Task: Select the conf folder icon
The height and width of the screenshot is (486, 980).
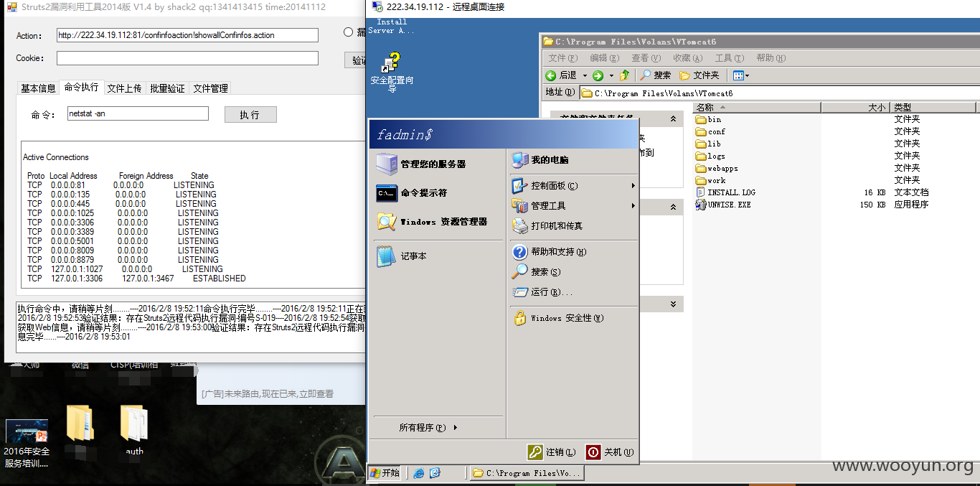Action: coord(701,131)
